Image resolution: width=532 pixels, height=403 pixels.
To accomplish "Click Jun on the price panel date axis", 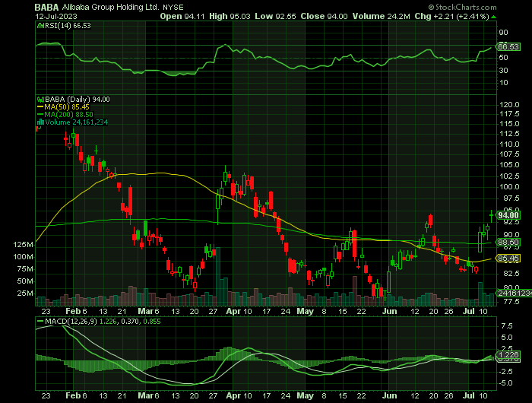I will 389,311.
